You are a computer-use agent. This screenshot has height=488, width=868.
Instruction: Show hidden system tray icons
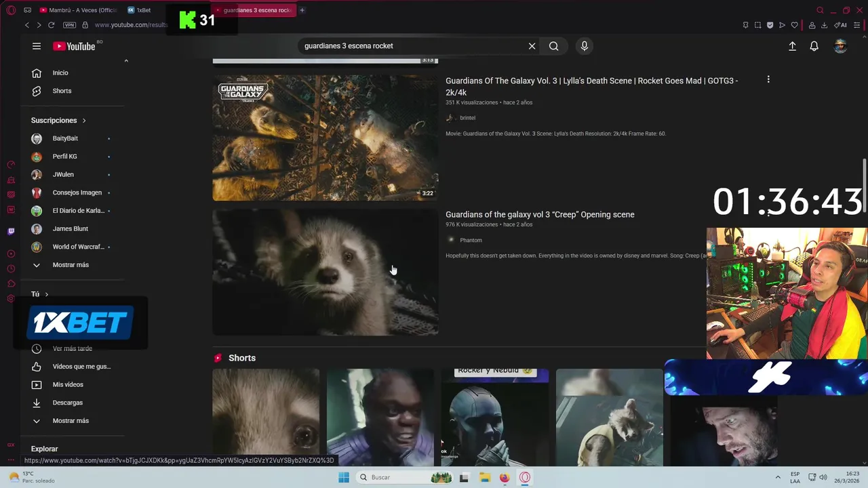(x=778, y=477)
